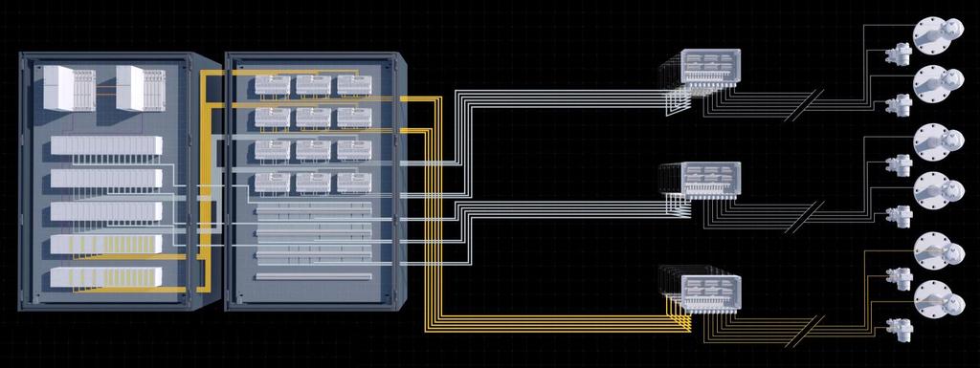Click the third I/O rack in left cabinet

[x=106, y=212]
